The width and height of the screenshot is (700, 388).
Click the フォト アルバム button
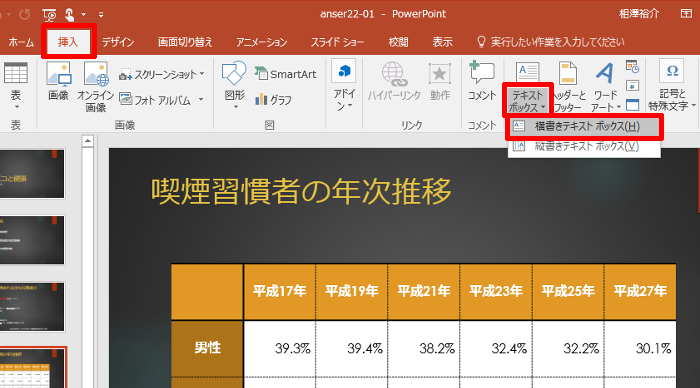[155, 100]
